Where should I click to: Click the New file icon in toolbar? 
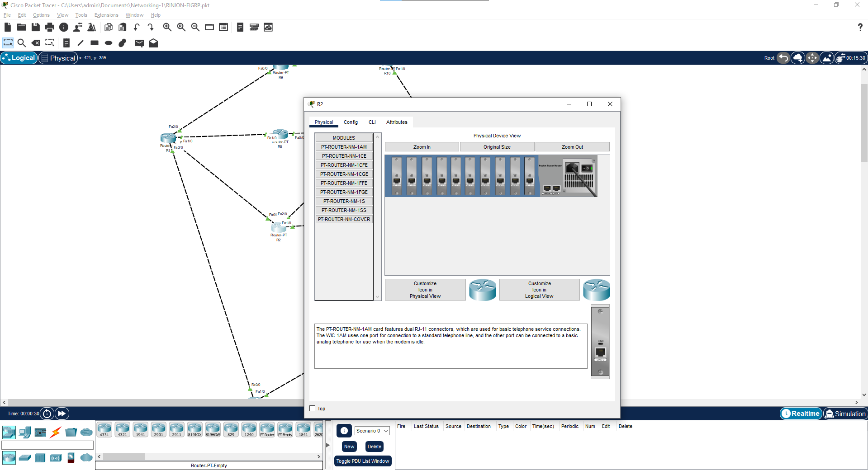pyautogui.click(x=8, y=27)
